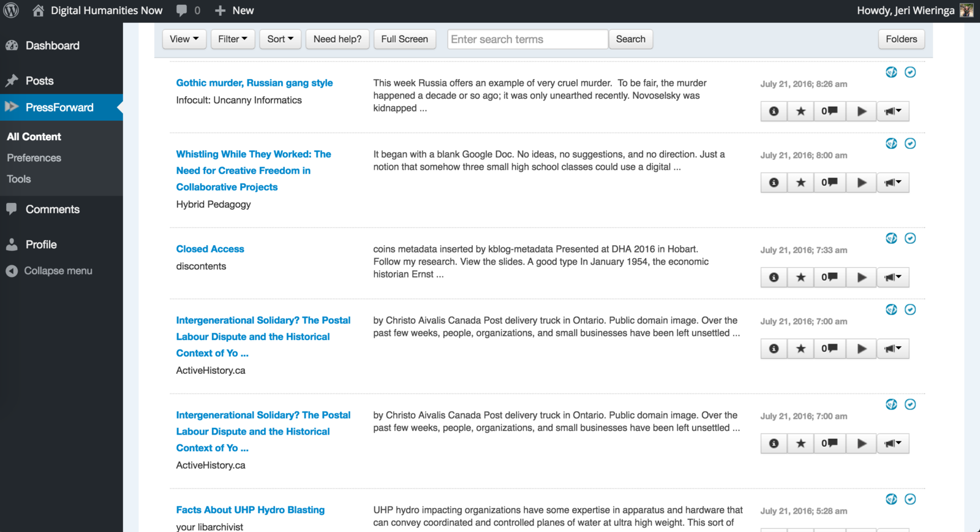Star the Whistling While They Worked item

(x=801, y=182)
